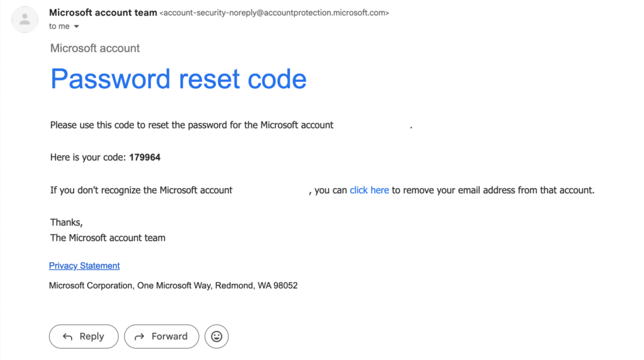
Task: Click the forward arrow icon
Action: [139, 337]
